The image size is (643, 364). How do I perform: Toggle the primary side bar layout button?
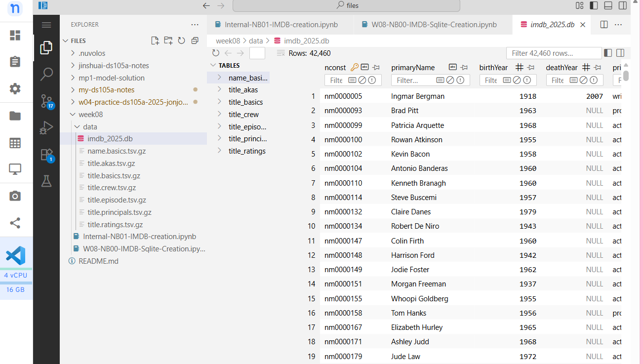[x=594, y=5]
